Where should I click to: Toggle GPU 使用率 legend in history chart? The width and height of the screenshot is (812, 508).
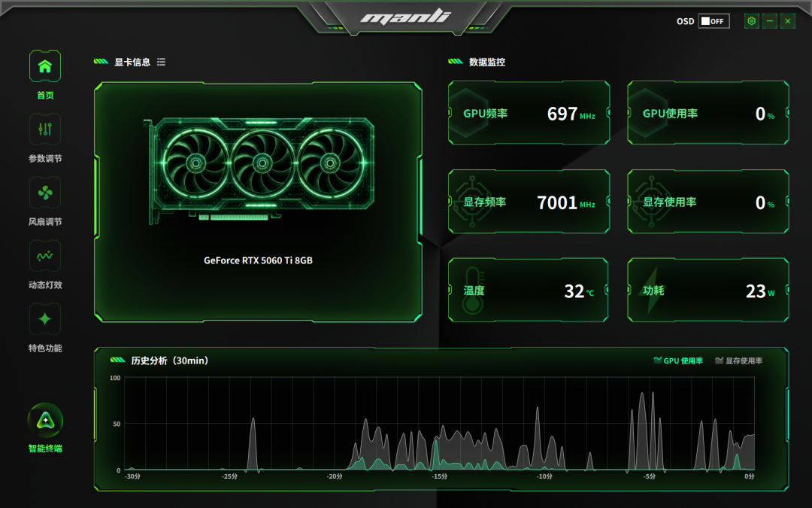[678, 360]
